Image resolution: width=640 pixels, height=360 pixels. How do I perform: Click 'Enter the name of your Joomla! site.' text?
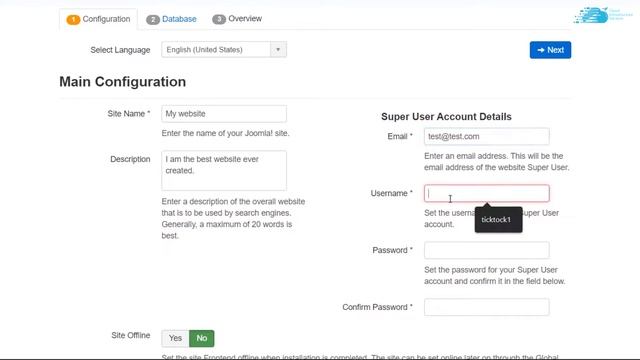(x=225, y=133)
